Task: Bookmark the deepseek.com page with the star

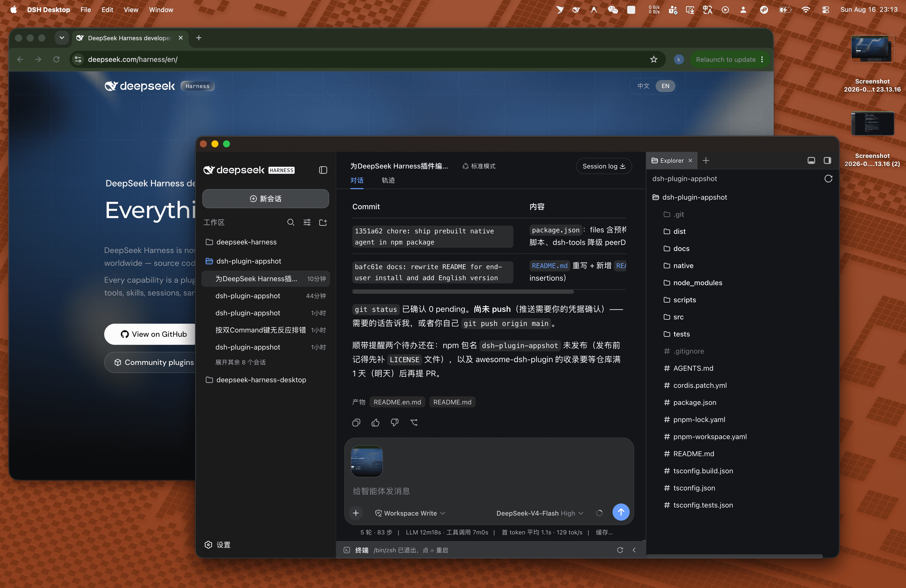Action: pos(654,59)
